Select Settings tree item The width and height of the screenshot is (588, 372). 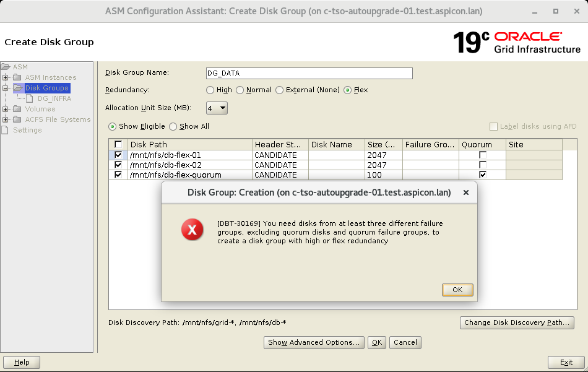coord(27,130)
